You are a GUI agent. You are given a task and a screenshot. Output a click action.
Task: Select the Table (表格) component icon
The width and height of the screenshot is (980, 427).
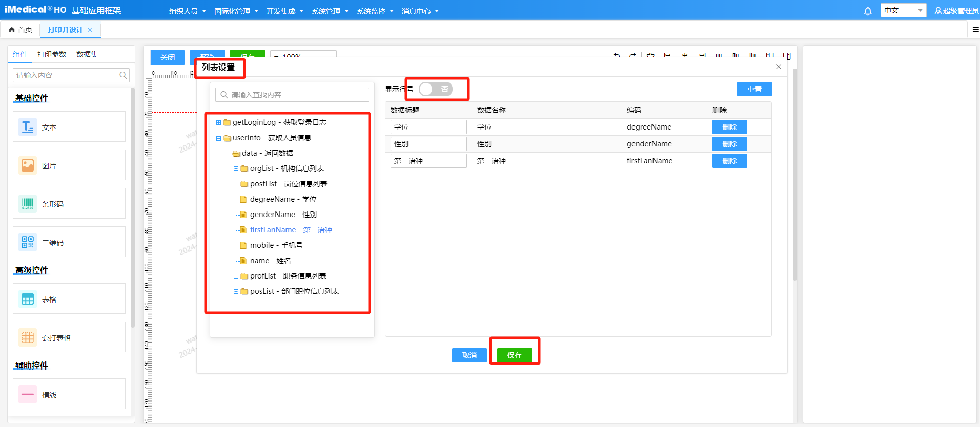28,299
